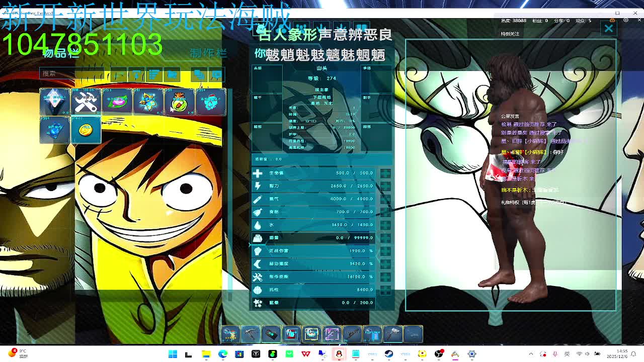
Task: Click the crossed wrench tools inventory item
Action: pyautogui.click(x=86, y=102)
